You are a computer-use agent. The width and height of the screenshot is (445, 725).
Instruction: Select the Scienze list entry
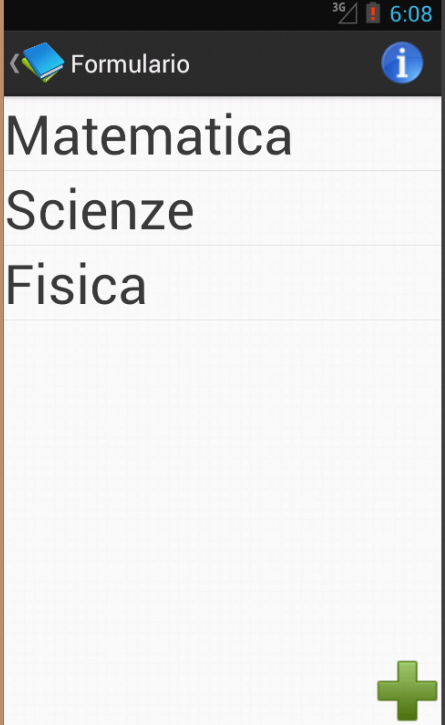[222, 209]
